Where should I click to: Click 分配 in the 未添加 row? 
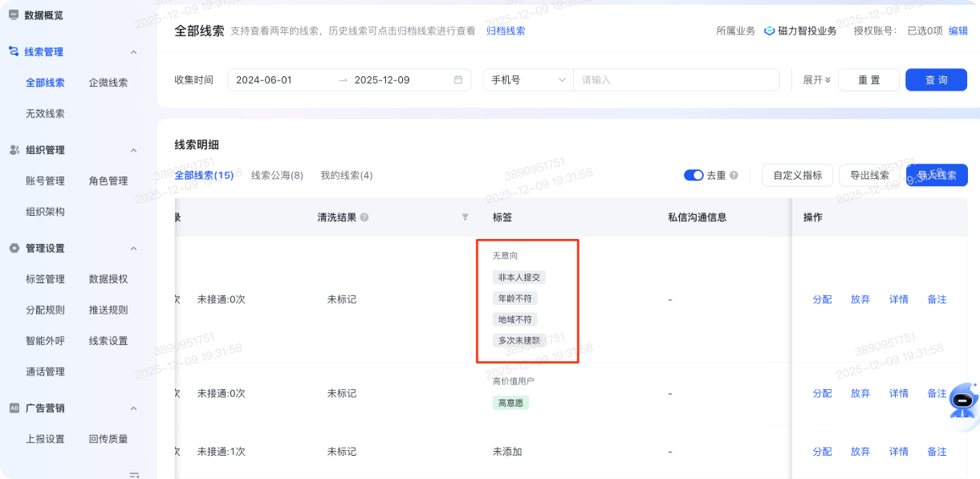(x=822, y=452)
